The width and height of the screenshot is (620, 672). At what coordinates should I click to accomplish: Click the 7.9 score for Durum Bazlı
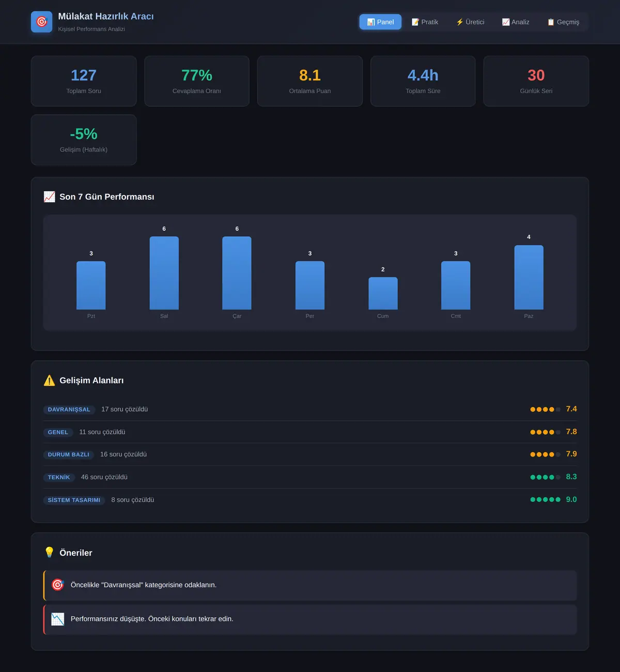571,454
